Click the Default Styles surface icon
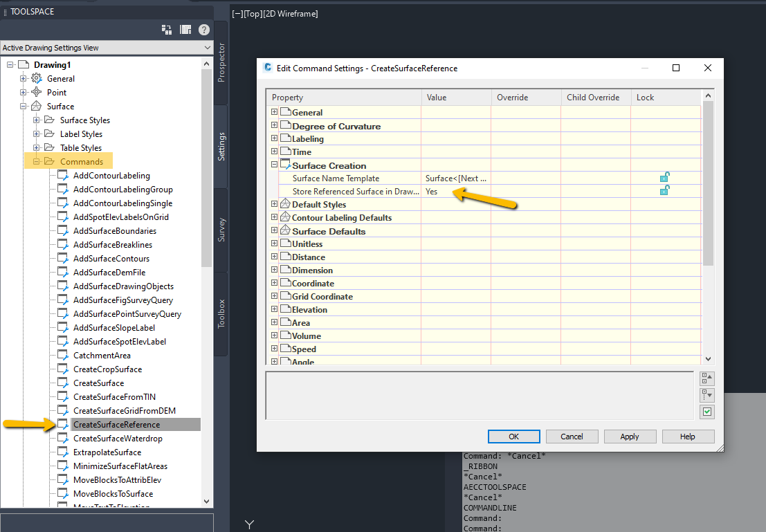This screenshot has height=532, width=766. coord(285,203)
